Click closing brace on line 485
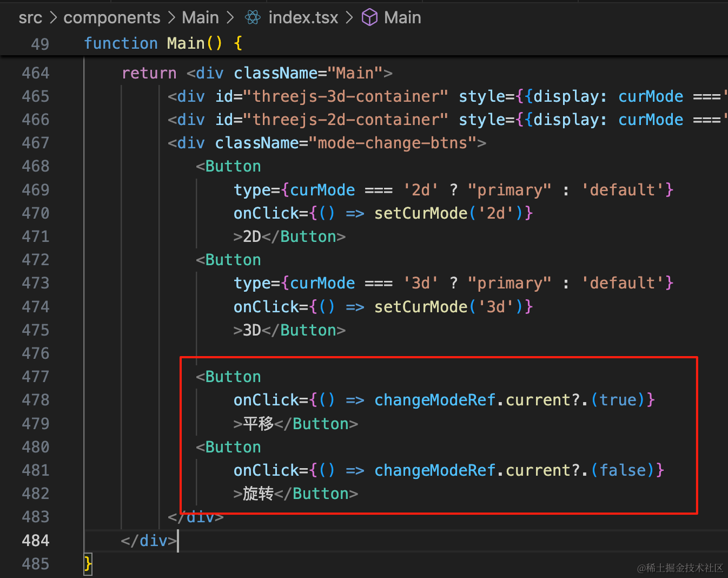This screenshot has width=728, height=578. [x=88, y=564]
